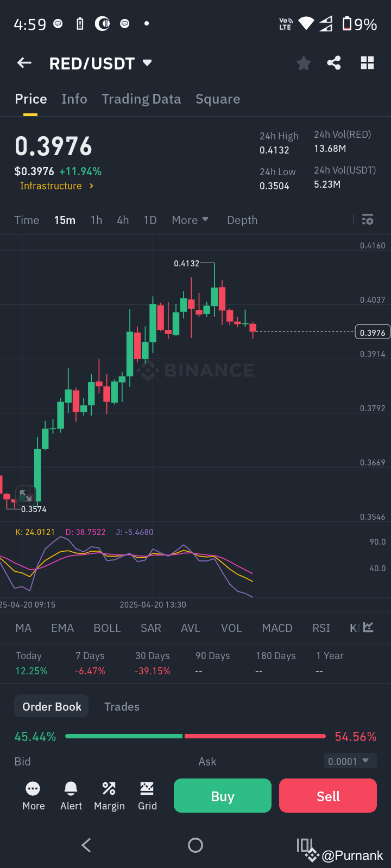The width and height of the screenshot is (391, 868).
Task: Open the Infrastructure category link
Action: [57, 186]
